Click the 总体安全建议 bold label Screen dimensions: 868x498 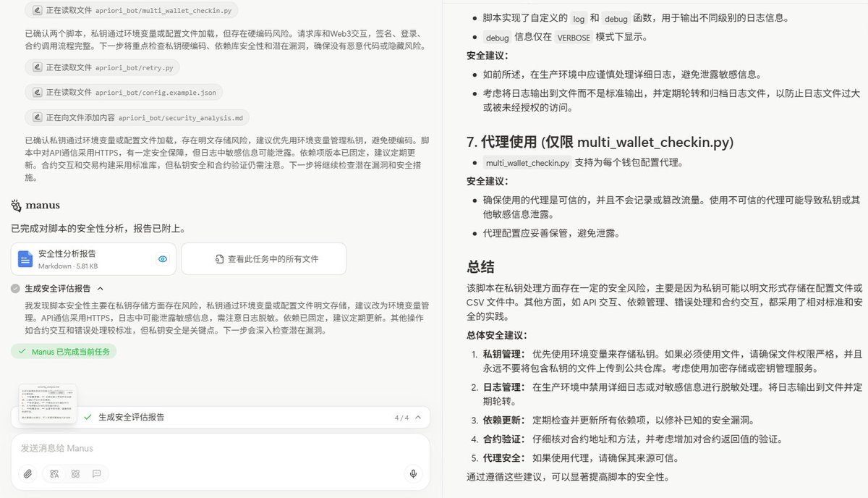(x=497, y=336)
